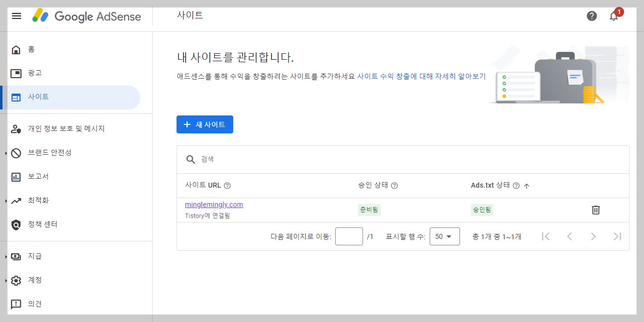The height and width of the screenshot is (322, 644).
Task: Click the 사이트 page title in header
Action: click(x=190, y=15)
